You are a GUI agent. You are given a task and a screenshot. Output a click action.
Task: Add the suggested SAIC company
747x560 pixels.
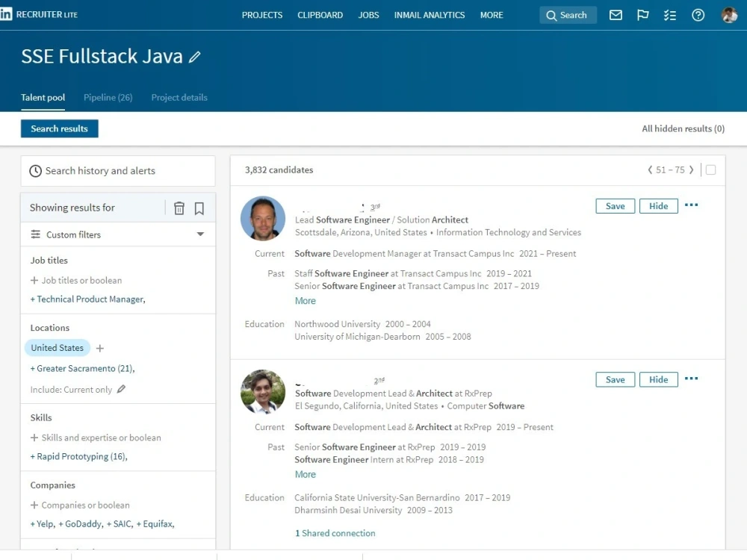(x=120, y=524)
